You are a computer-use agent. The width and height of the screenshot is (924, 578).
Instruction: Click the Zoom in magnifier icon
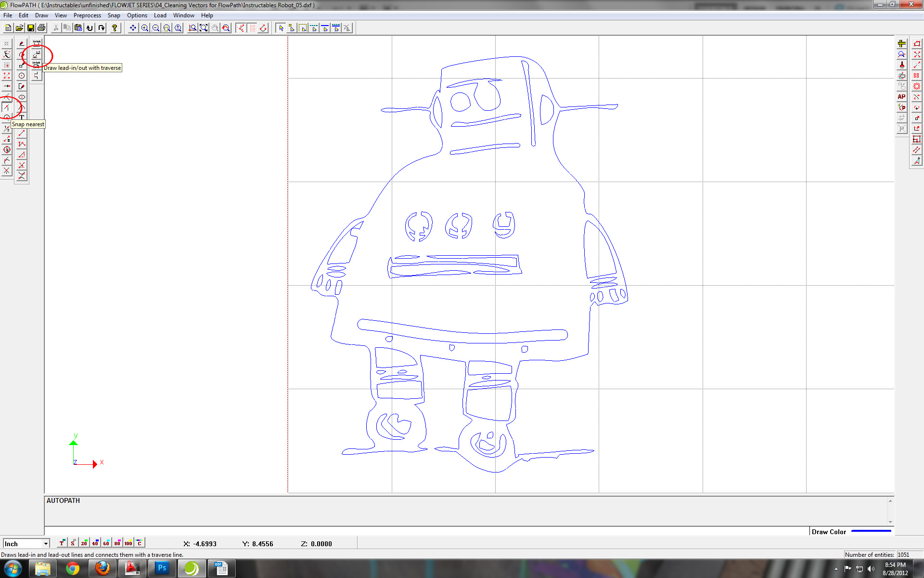[x=144, y=28]
